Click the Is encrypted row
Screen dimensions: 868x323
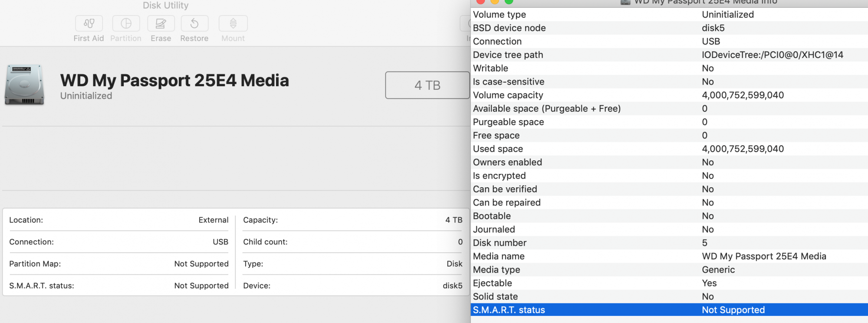tap(669, 176)
